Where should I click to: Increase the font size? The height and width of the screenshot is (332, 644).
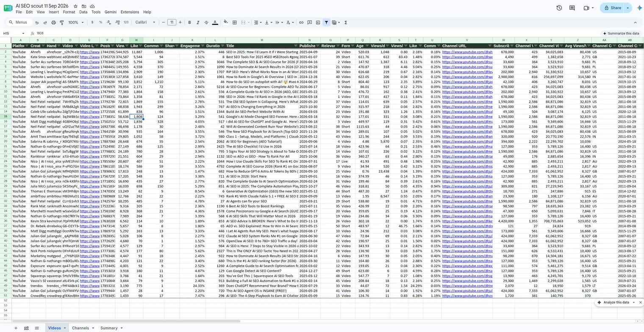point(180,22)
